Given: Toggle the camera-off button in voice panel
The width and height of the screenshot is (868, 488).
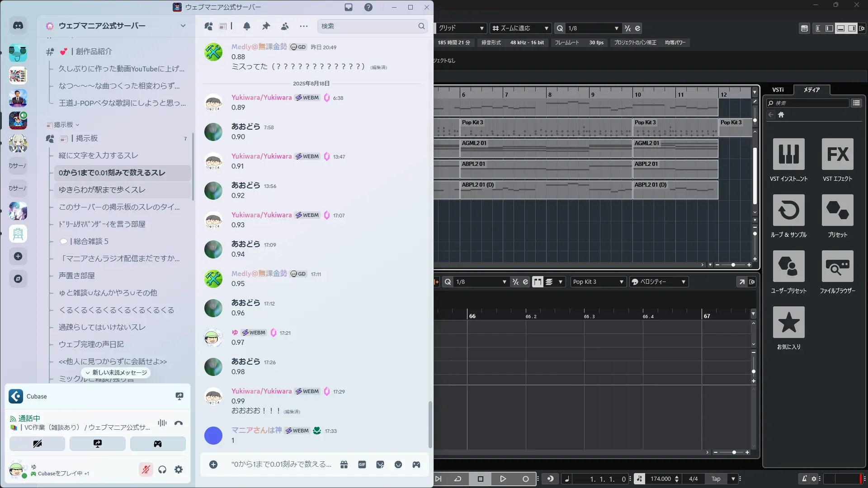Looking at the screenshot, I should point(37,444).
